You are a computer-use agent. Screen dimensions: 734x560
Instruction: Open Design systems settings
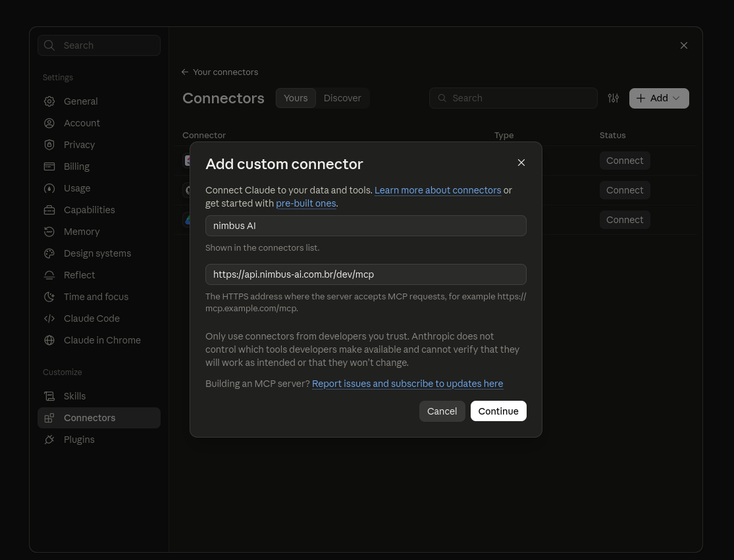pyautogui.click(x=99, y=253)
